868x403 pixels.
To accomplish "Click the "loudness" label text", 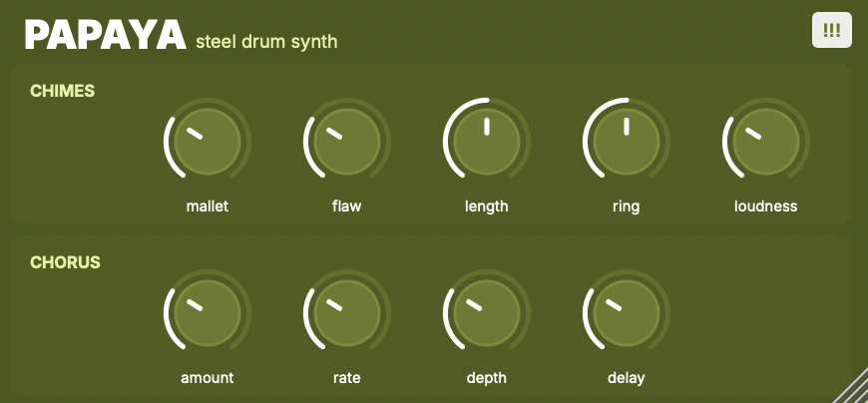I will point(766,207).
